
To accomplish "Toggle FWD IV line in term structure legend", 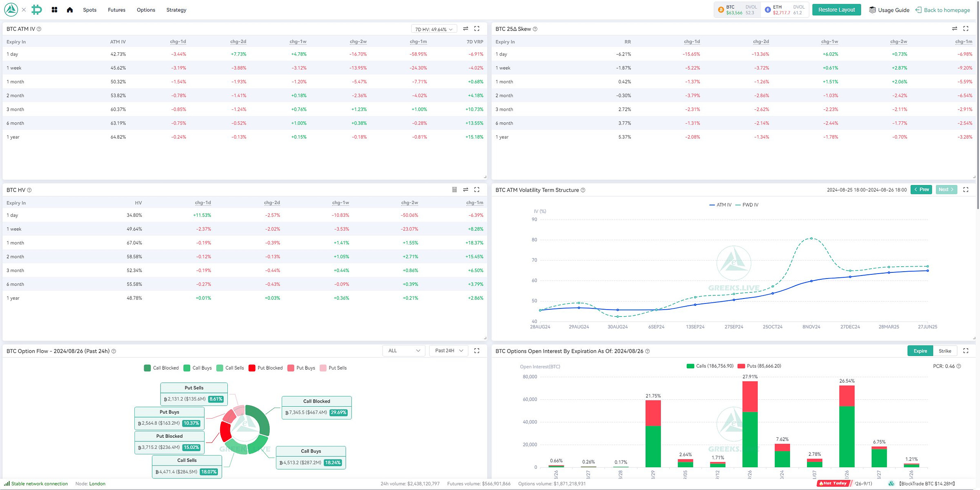I will (747, 205).
